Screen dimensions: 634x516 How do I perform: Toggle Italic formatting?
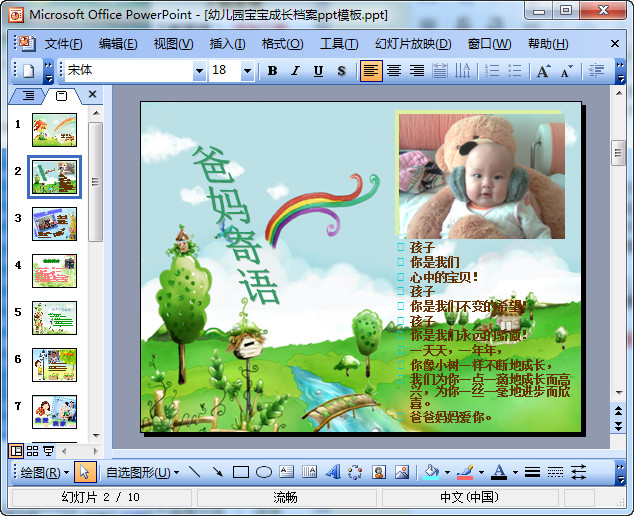tap(296, 71)
